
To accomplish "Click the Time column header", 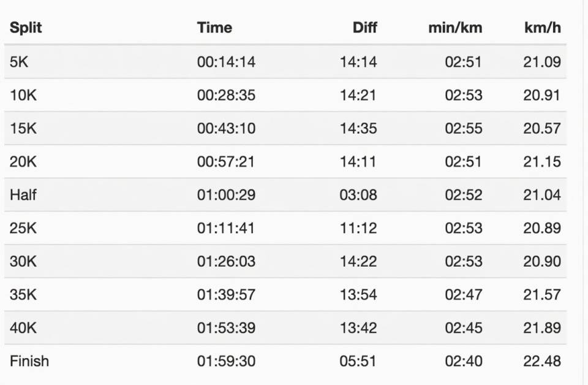I will (x=214, y=28).
